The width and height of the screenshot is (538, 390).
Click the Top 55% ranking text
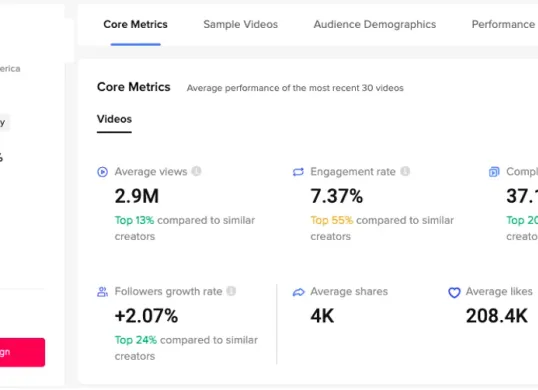[332, 220]
